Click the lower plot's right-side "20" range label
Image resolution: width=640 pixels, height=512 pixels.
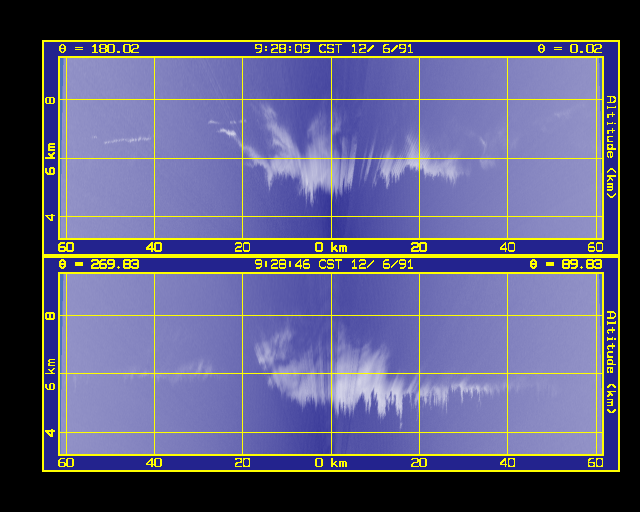click(419, 463)
